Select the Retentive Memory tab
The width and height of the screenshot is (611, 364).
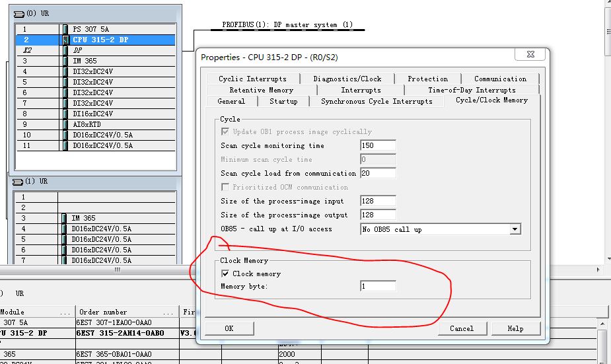261,90
